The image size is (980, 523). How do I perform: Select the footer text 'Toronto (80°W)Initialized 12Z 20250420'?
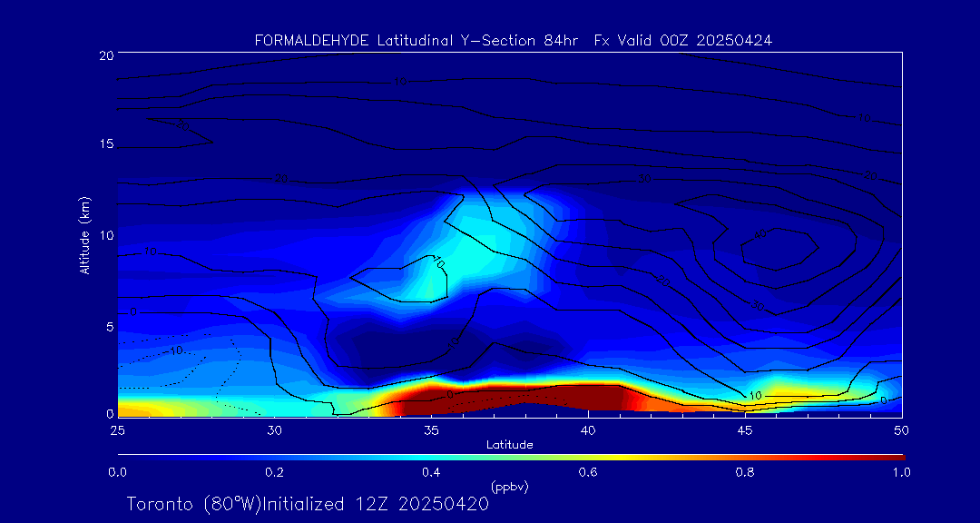pos(308,504)
